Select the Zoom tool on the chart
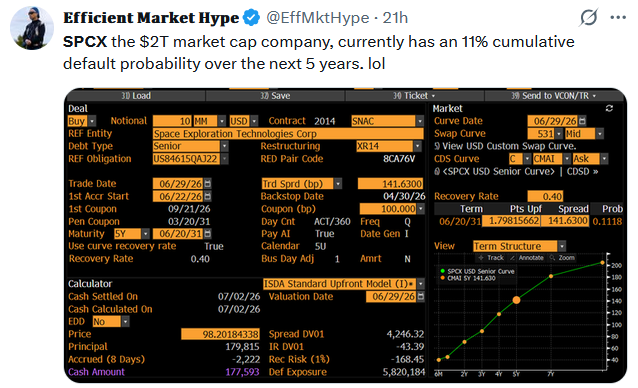 click(x=562, y=258)
